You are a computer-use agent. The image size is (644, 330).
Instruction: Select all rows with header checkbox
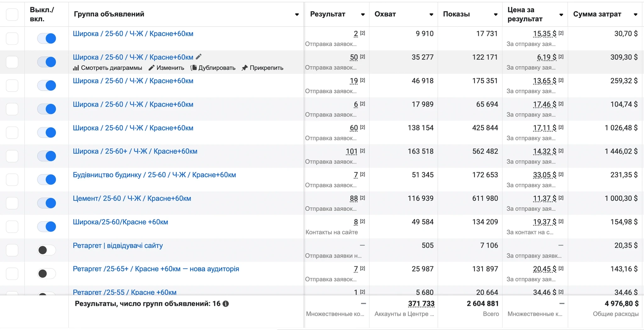(x=12, y=14)
